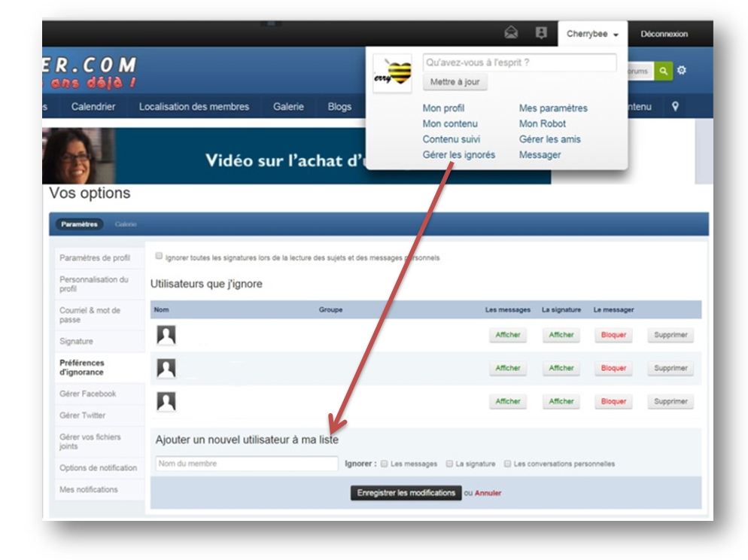Screen dimensions: 748x560
Task: Click the green search magnifier button
Action: pos(663,71)
